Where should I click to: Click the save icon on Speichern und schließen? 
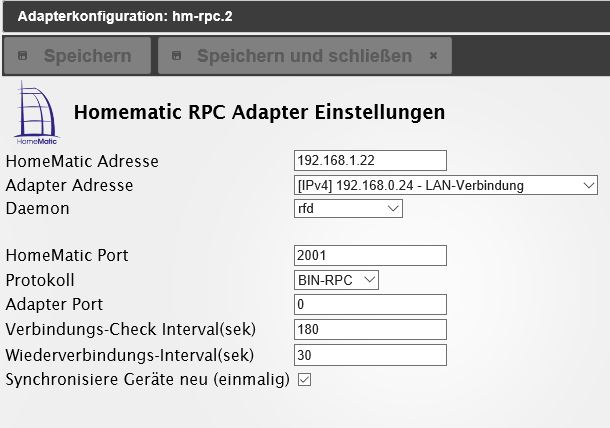(177, 56)
